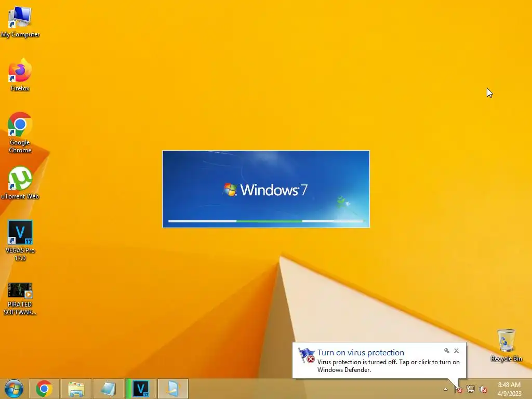Click the Windows 7 splash screen

pyautogui.click(x=266, y=189)
